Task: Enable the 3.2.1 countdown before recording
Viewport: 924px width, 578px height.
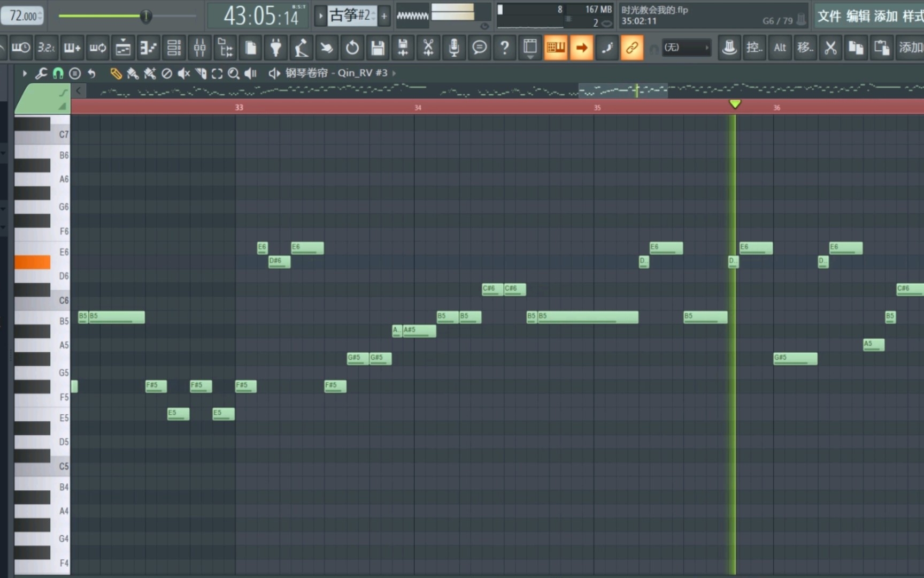Action: point(46,48)
